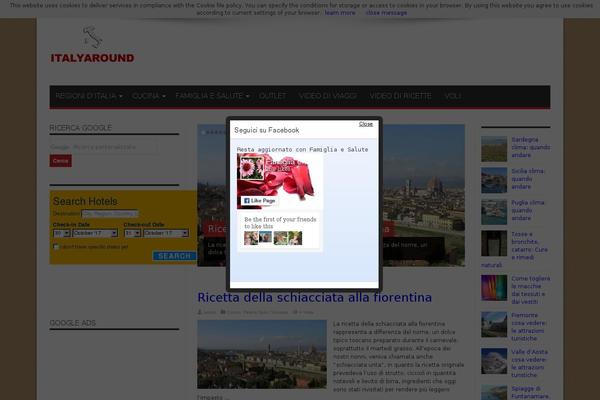600x400 pixels.
Task: Open check-in month dropdown
Action: click(95, 233)
